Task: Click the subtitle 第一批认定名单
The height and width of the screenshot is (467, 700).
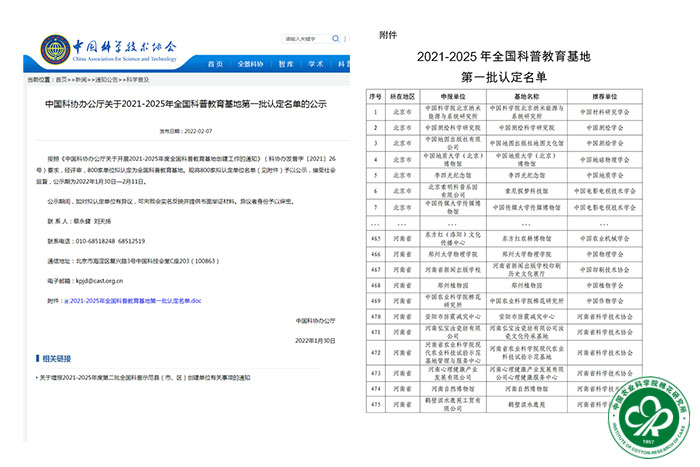Action: tap(504, 77)
